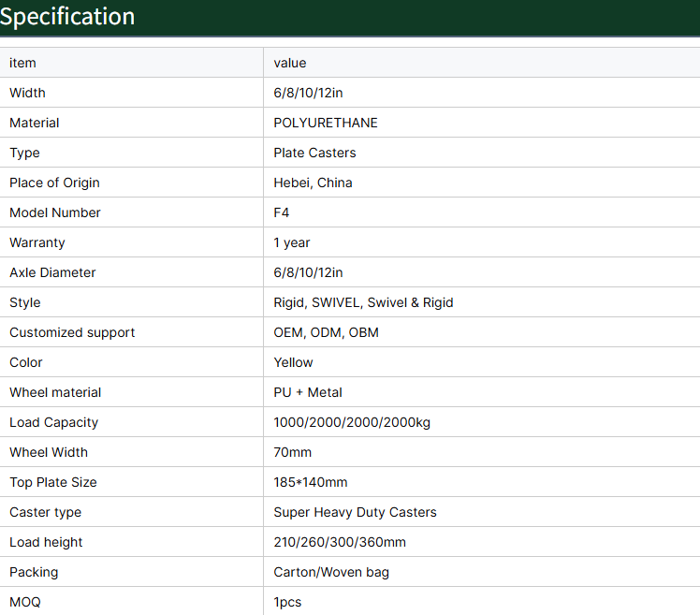
Task: Click the 185*140mm top plate size
Action: [311, 482]
